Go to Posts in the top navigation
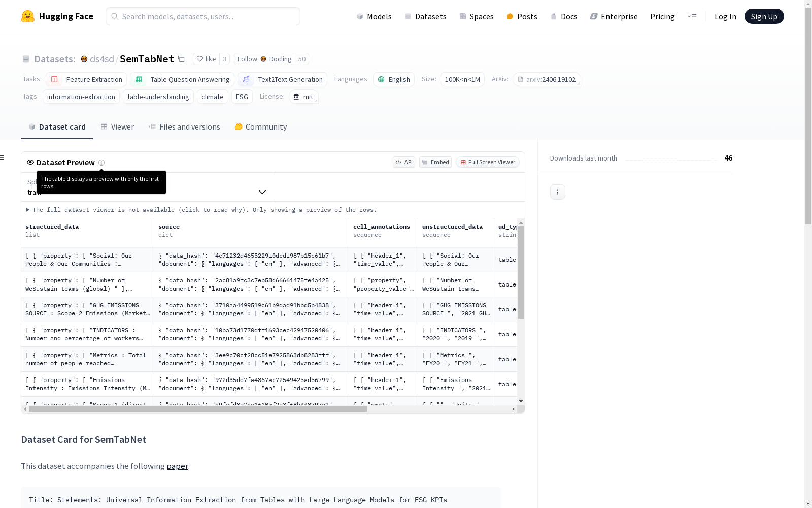The width and height of the screenshot is (812, 508). (x=522, y=16)
